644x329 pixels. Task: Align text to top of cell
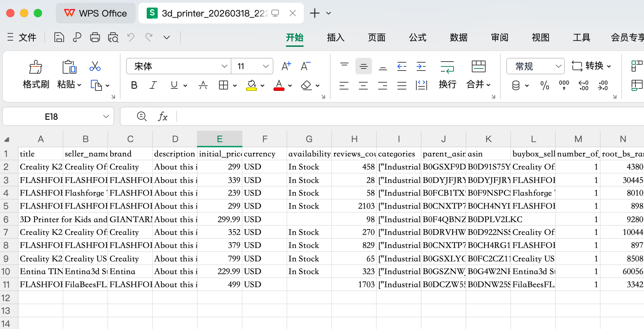click(x=344, y=66)
